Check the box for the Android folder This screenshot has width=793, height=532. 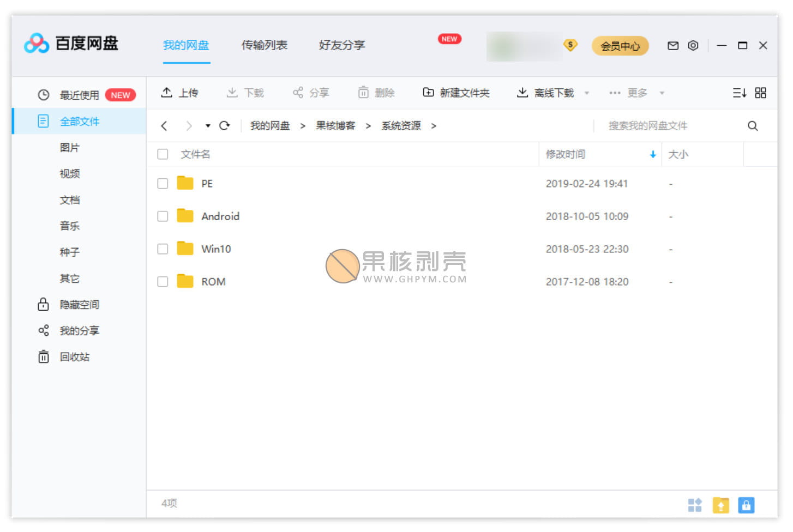pos(163,216)
